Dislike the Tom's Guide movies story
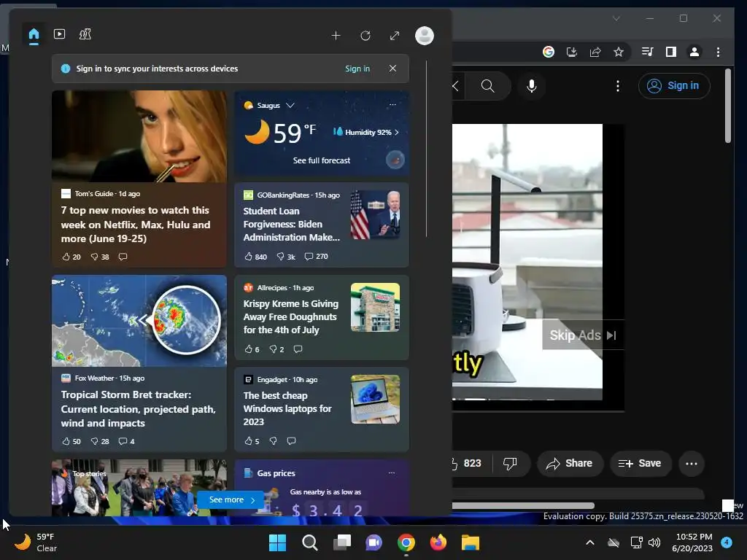Image resolution: width=747 pixels, height=560 pixels. pyautogui.click(x=100, y=257)
